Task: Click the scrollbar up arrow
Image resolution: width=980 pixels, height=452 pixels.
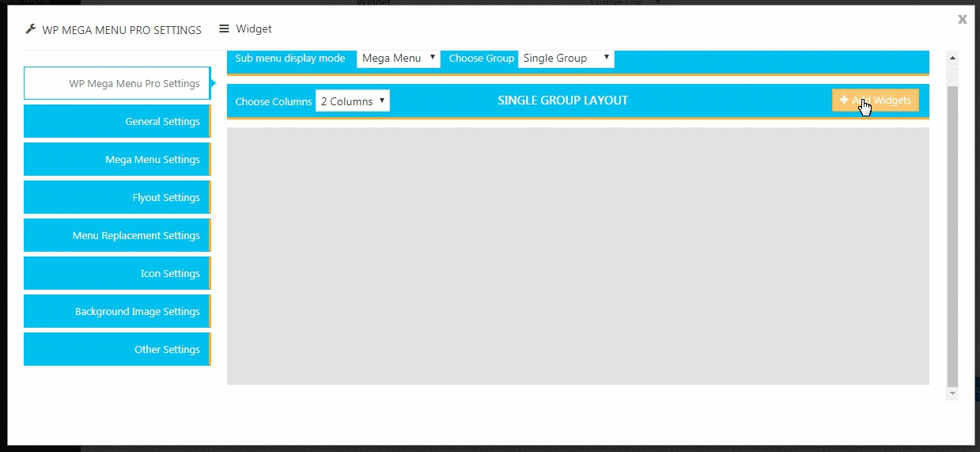Action: pos(952,58)
